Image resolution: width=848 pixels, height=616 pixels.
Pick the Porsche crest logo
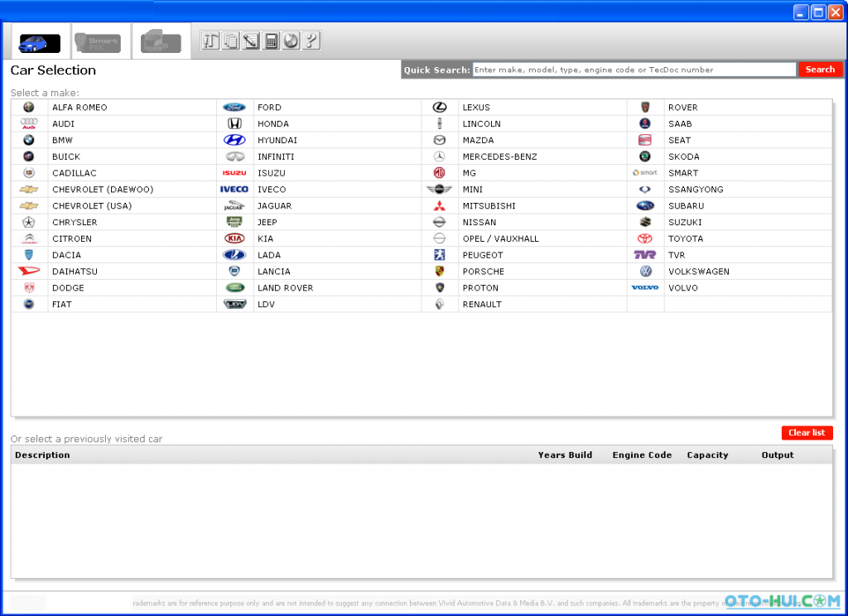click(440, 271)
